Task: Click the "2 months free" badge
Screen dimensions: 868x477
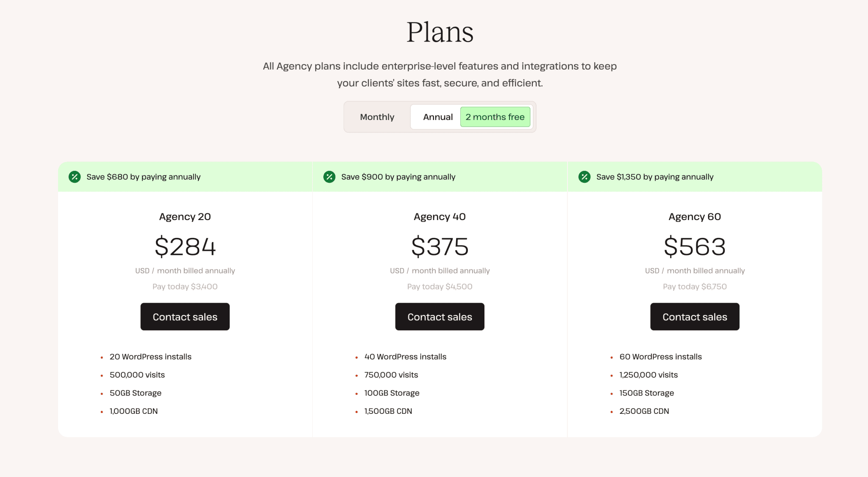Action: pos(495,117)
